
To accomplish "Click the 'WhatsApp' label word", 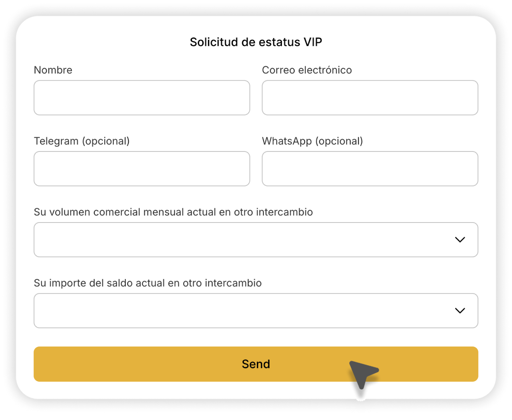I will click(x=287, y=141).
